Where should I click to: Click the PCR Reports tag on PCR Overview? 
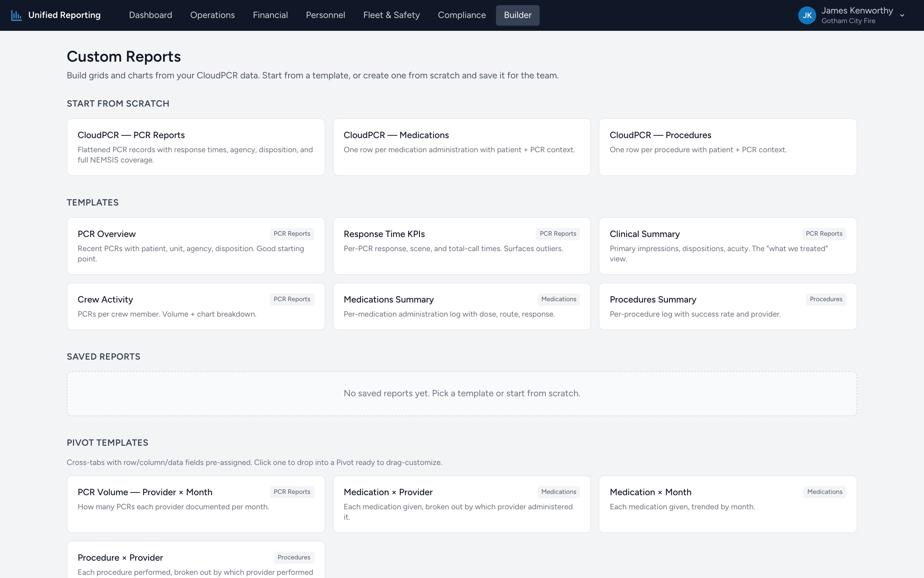pyautogui.click(x=292, y=234)
